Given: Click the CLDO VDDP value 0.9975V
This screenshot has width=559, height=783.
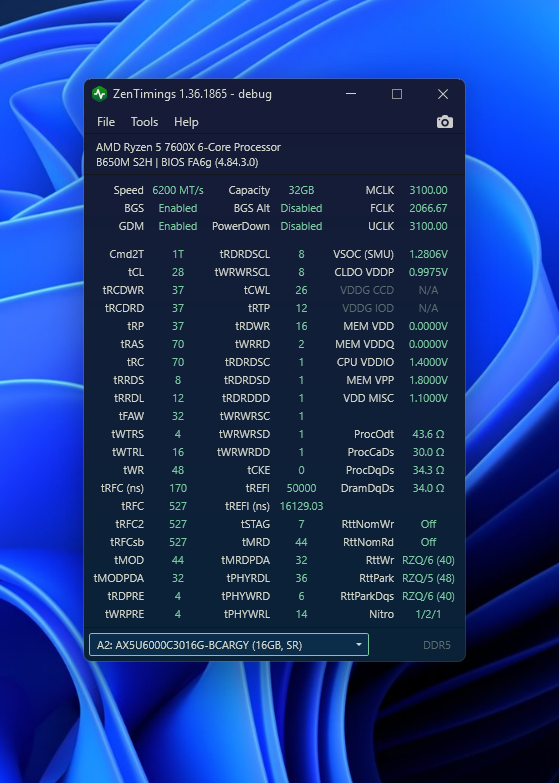Looking at the screenshot, I should coord(428,272).
